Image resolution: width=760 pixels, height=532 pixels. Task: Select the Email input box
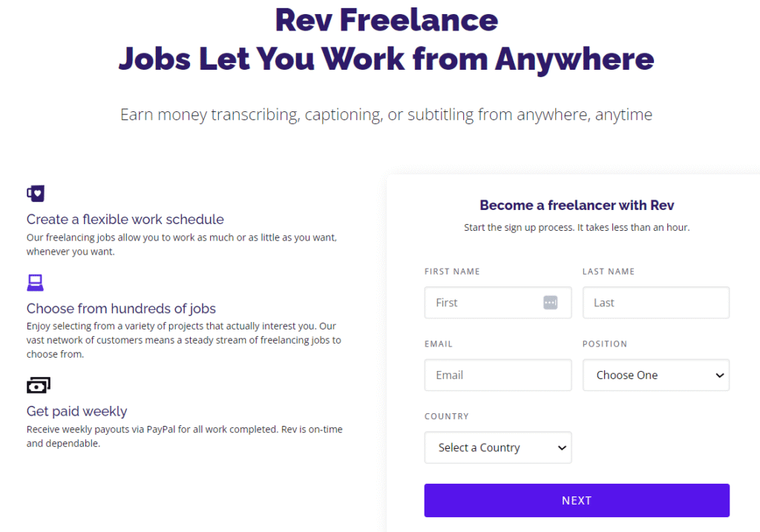(498, 375)
